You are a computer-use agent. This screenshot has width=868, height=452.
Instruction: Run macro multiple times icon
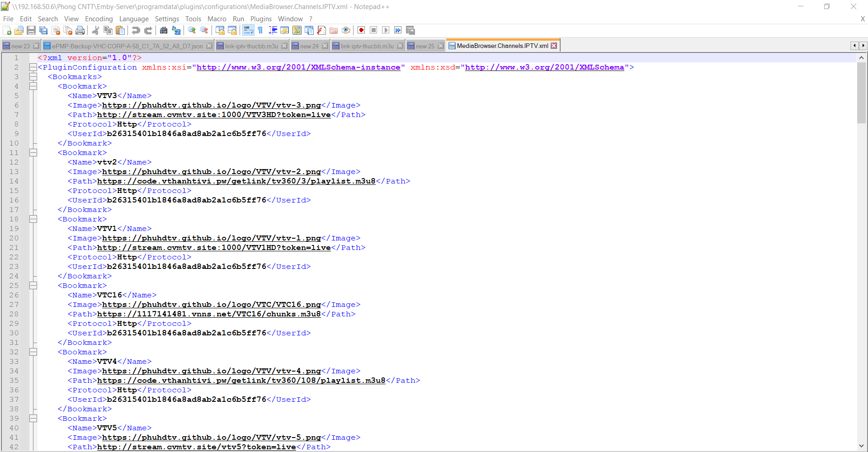(x=398, y=30)
